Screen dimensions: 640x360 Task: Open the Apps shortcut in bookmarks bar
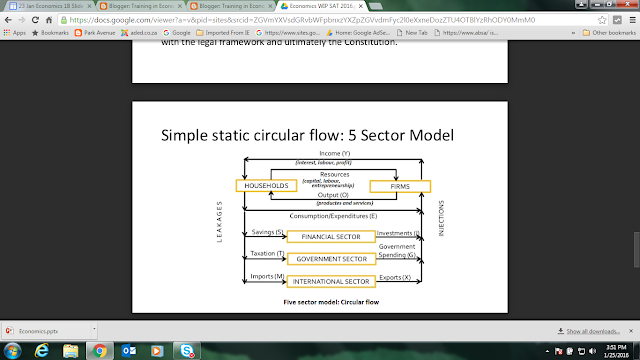coord(15,33)
